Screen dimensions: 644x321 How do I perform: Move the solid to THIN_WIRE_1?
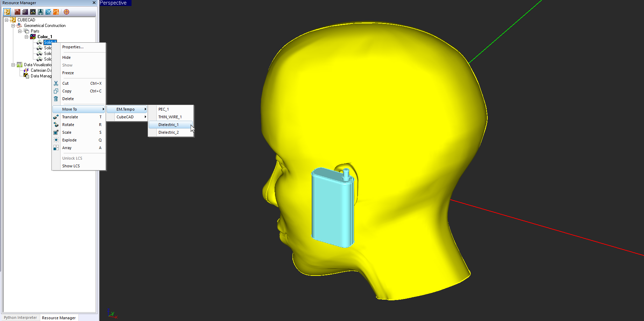point(171,117)
